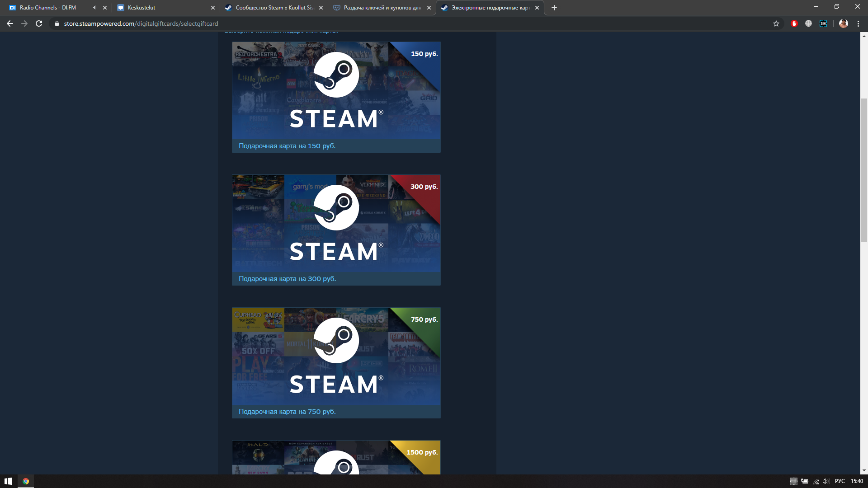
Task: Select the 150 руб. Steam gift card image
Action: click(336, 90)
